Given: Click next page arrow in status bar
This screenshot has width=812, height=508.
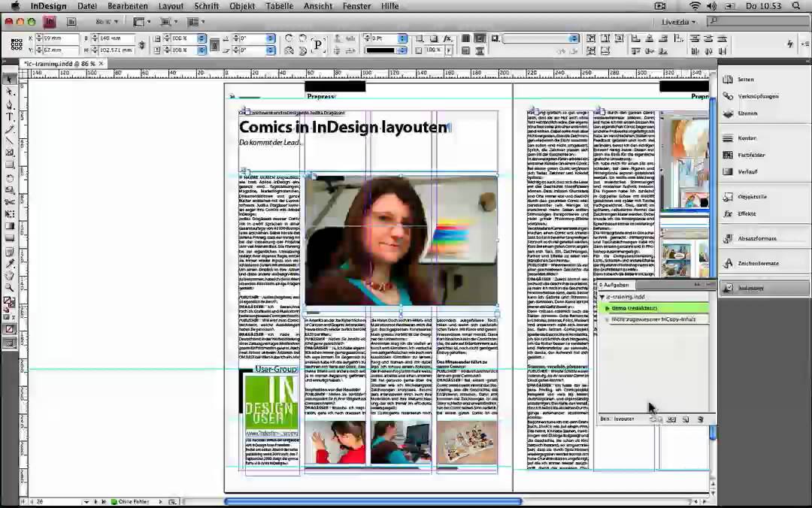Looking at the screenshot, I should point(95,502).
